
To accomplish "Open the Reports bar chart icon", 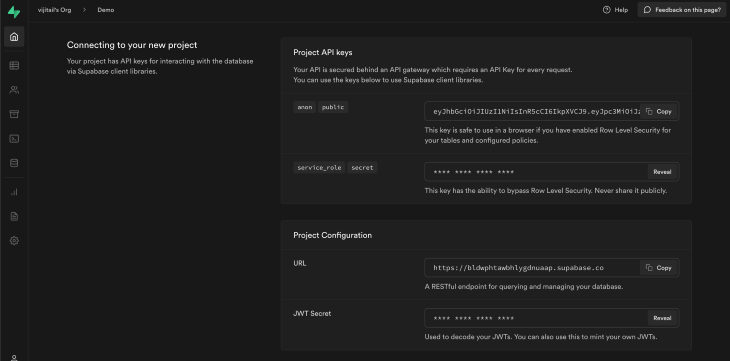I will 14,192.
